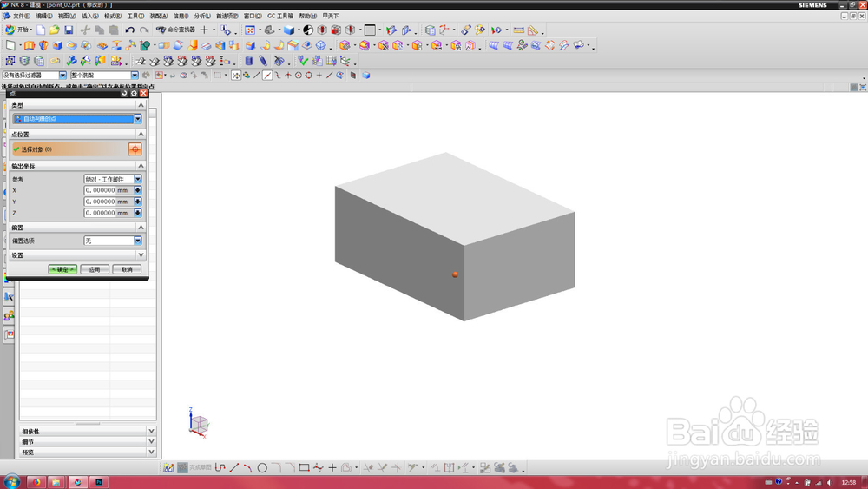This screenshot has height=489, width=868.
Task: Toggle the snap to mid point option
Action: 267,76
